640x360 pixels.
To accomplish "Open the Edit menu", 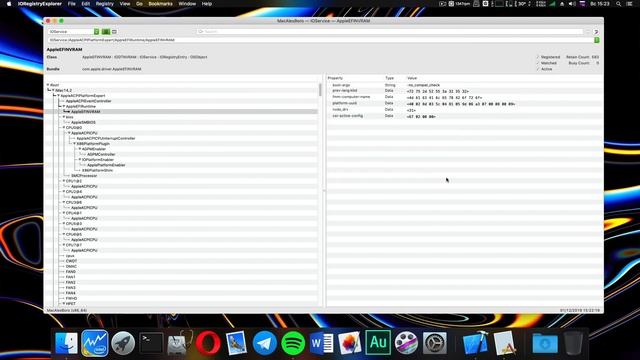I will pyautogui.click(x=85, y=4).
